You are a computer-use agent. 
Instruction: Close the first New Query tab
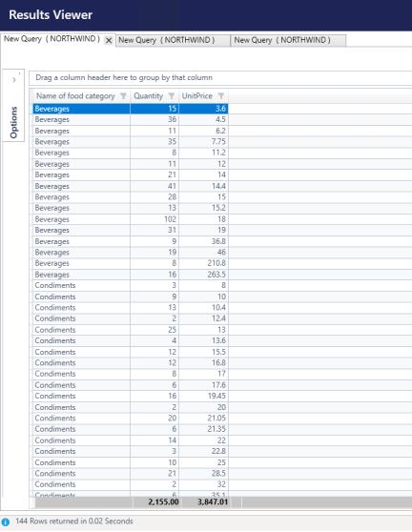click(x=109, y=40)
